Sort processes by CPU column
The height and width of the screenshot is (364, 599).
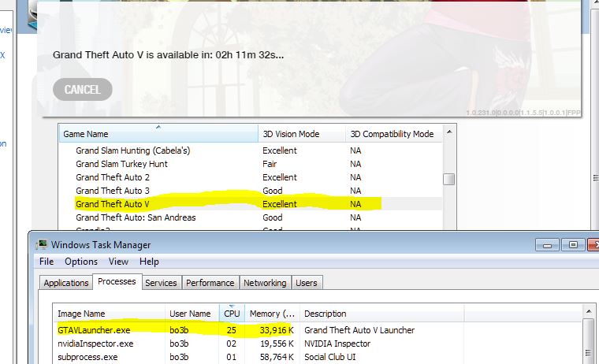[x=232, y=314]
